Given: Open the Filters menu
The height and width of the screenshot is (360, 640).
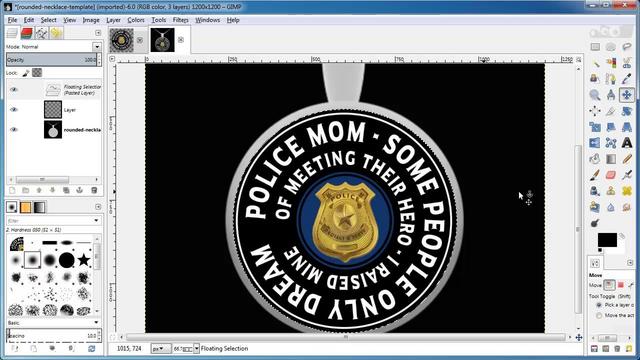Looking at the screenshot, I should click(x=180, y=20).
